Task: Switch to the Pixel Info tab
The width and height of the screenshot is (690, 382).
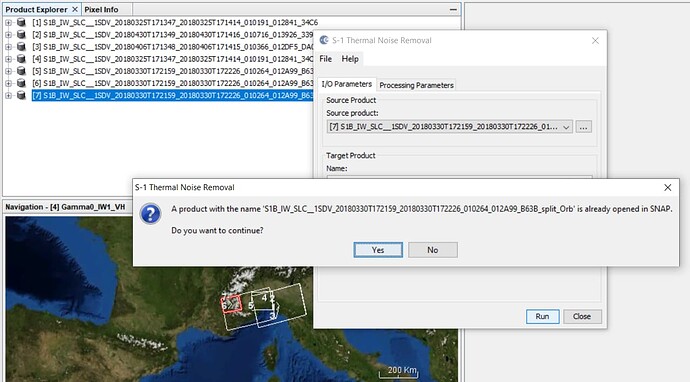Action: click(102, 9)
